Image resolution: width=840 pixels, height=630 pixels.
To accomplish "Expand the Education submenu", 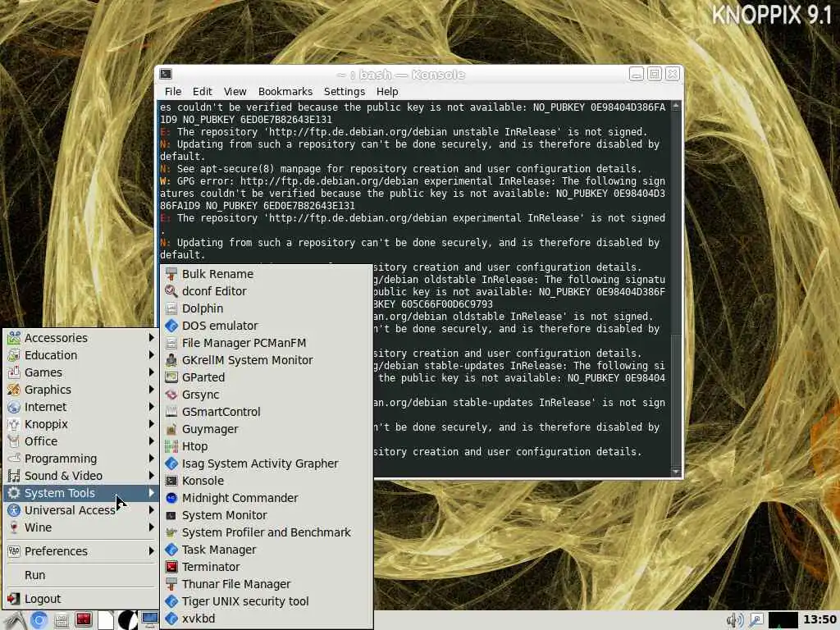I will (81, 354).
